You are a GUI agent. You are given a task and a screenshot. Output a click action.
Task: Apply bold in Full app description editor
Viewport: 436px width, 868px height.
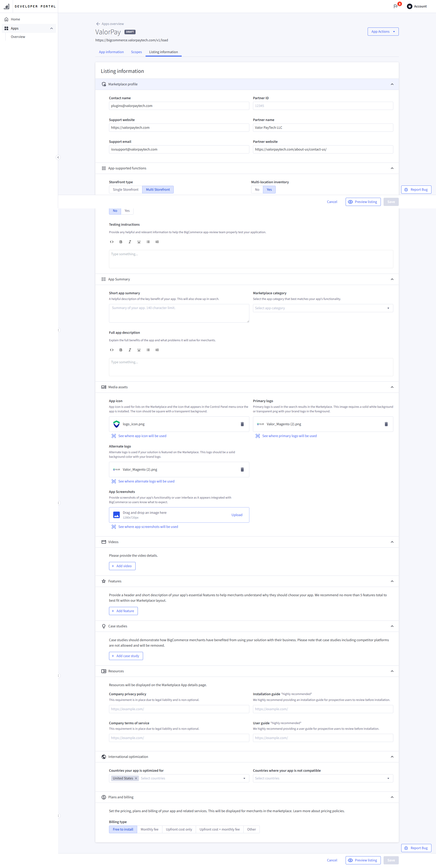tap(121, 350)
